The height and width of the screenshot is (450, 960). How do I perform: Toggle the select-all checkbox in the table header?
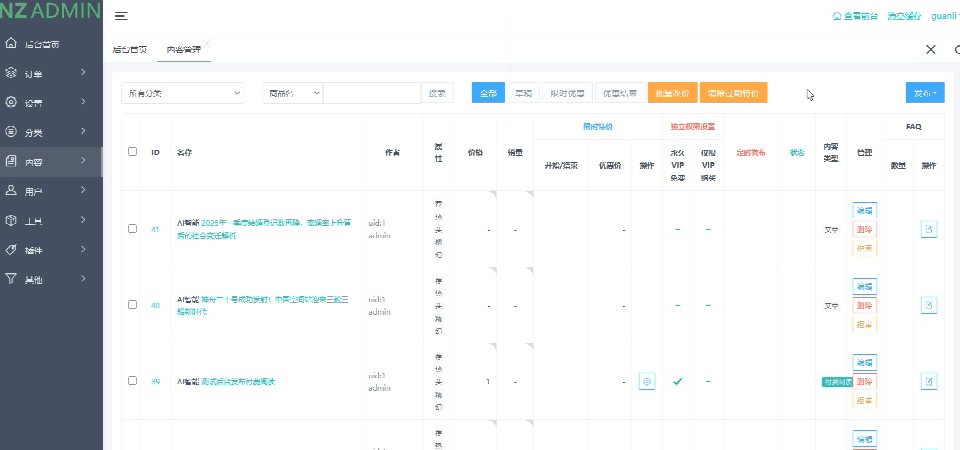point(132,151)
